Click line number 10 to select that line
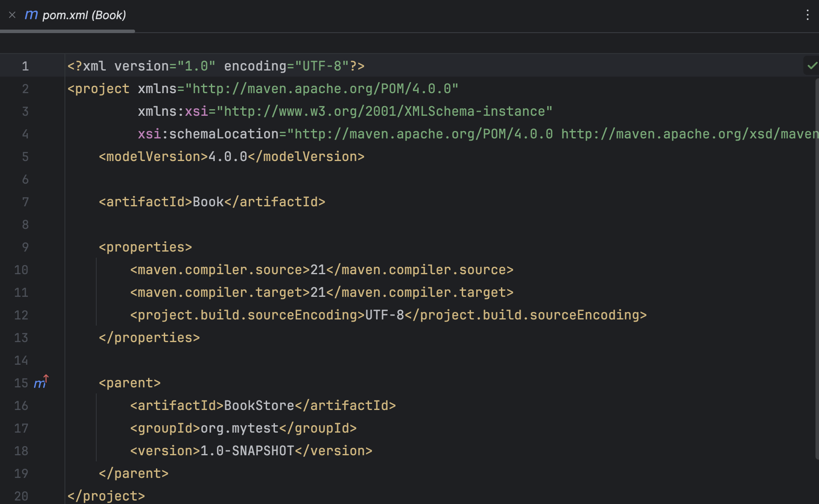This screenshot has width=819, height=504. pos(20,269)
